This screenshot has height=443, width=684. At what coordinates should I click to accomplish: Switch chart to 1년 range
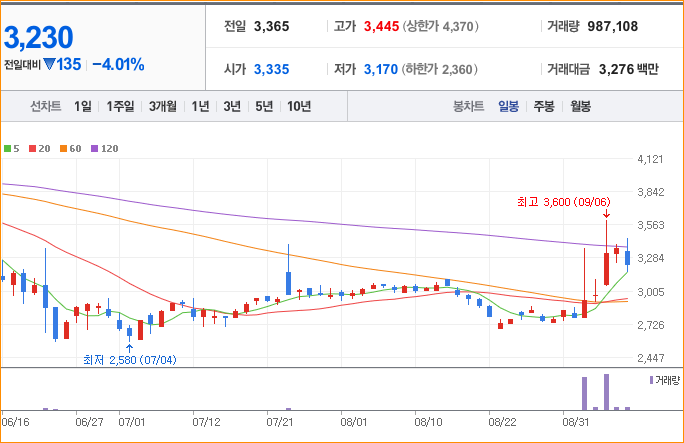tap(201, 106)
